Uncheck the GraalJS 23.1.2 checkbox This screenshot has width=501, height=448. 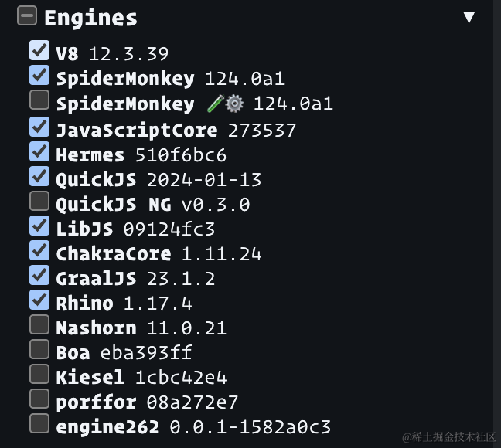pos(39,275)
